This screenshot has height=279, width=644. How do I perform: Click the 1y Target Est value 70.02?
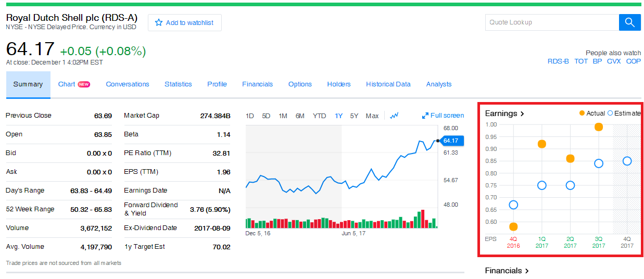(222, 247)
